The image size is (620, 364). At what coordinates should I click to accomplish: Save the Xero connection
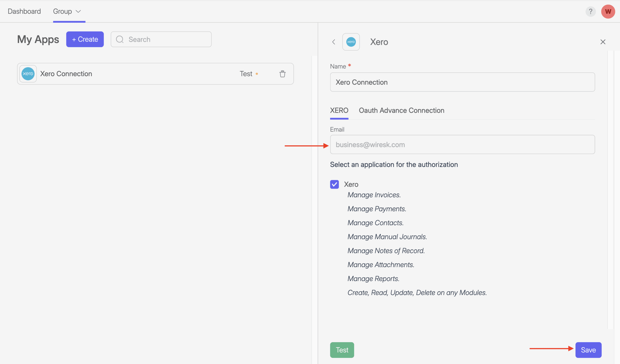point(588,350)
